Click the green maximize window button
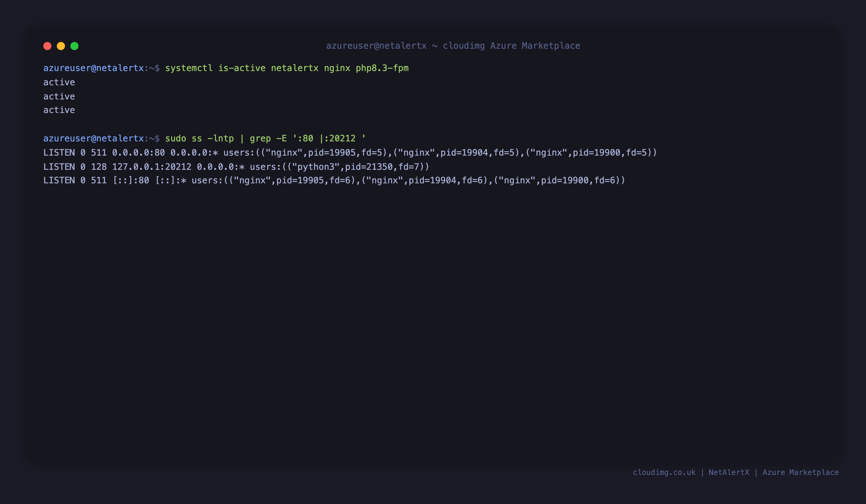Image resolution: width=866 pixels, height=504 pixels. coord(74,46)
